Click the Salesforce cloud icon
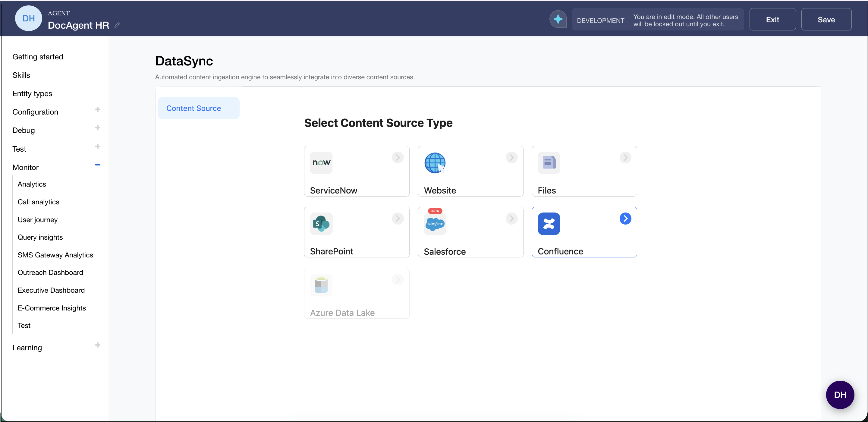The image size is (868, 422). [x=435, y=224]
